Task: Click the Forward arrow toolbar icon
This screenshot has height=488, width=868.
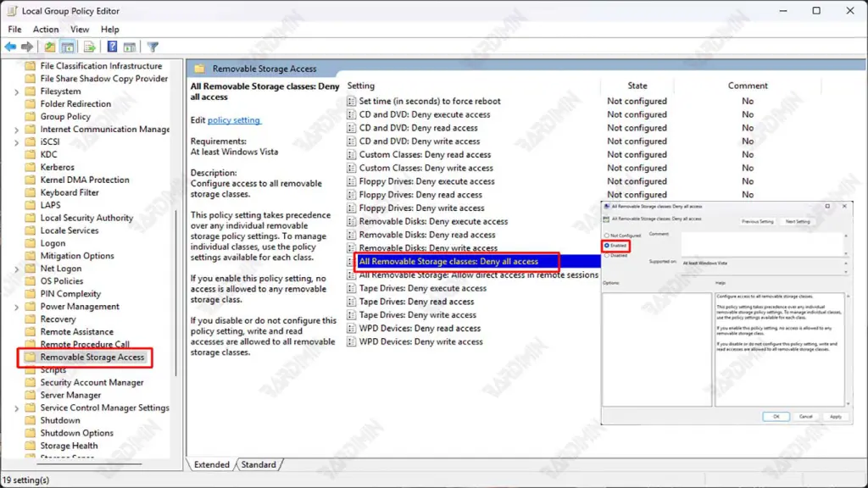Action: point(26,47)
